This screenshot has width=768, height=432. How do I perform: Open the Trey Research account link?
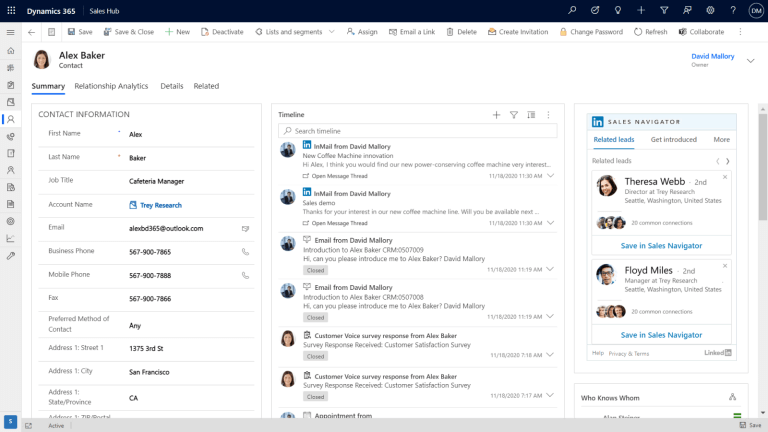pos(160,205)
